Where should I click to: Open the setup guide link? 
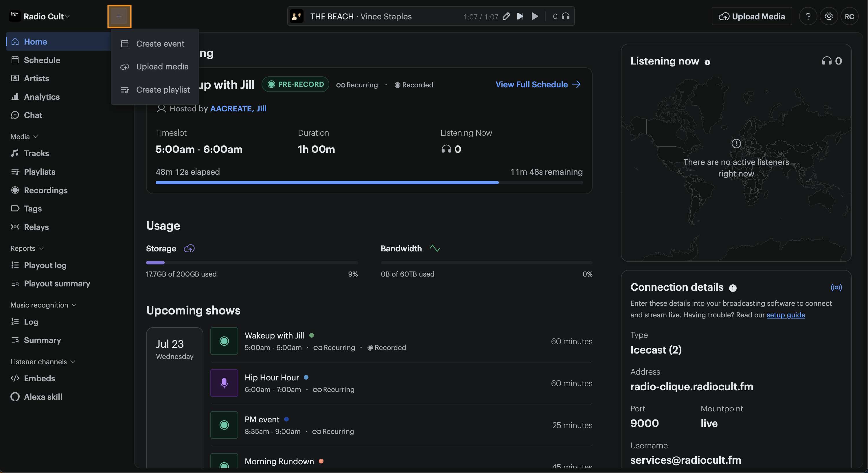pos(786,315)
